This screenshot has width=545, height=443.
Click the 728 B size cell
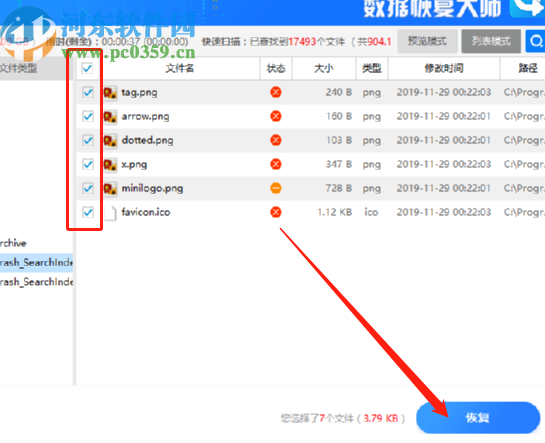pos(339,188)
